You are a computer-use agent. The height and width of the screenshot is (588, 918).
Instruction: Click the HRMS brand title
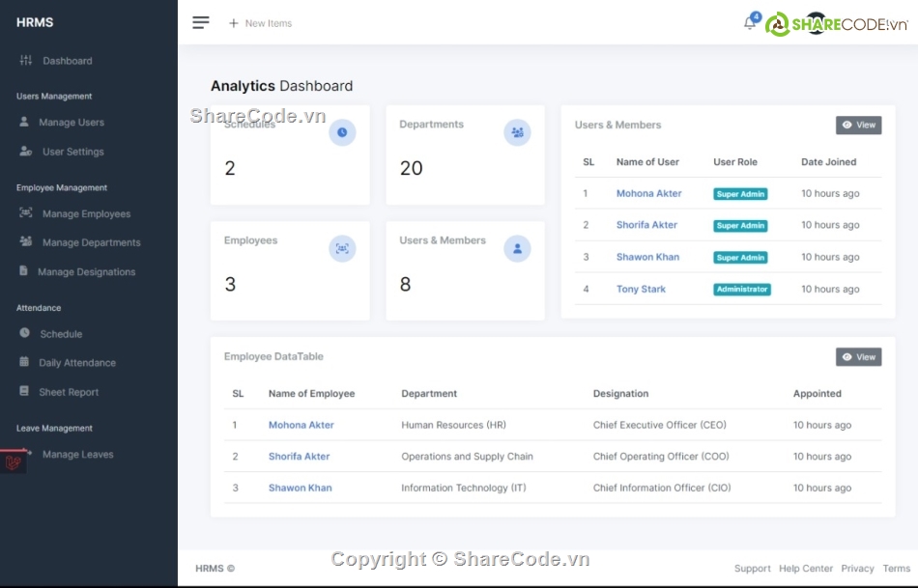pyautogui.click(x=35, y=22)
